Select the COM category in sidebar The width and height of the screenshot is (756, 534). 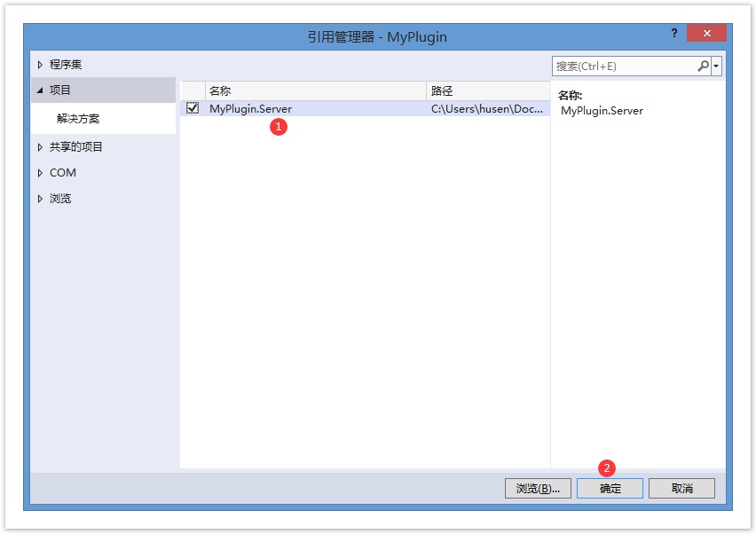click(x=63, y=173)
